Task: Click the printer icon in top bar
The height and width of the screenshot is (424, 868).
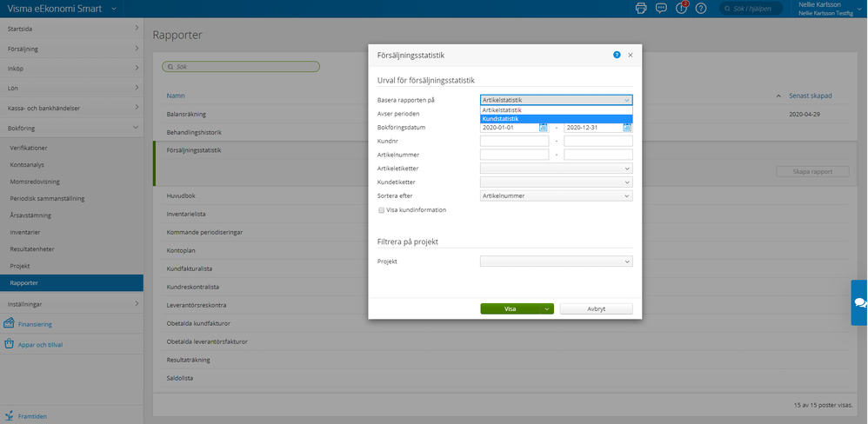Action: [x=641, y=9]
